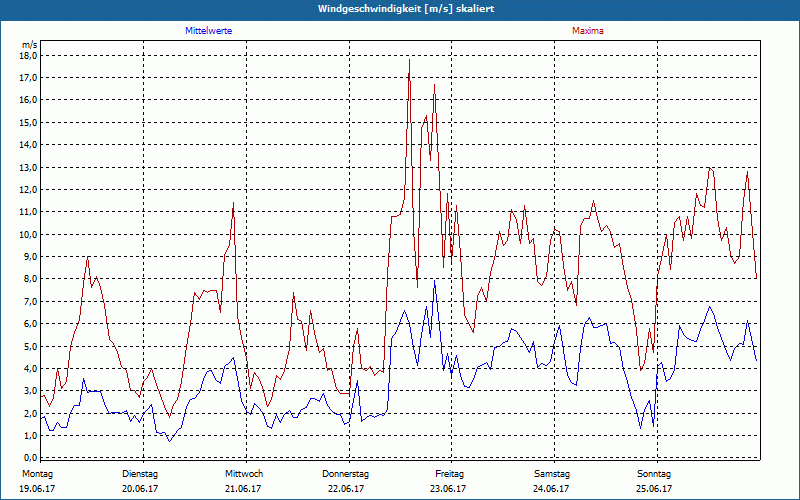Viewport: 800px width, 500px height.
Task: Click the blue Mittelwerte peak near 8 m/s
Action: tap(435, 281)
